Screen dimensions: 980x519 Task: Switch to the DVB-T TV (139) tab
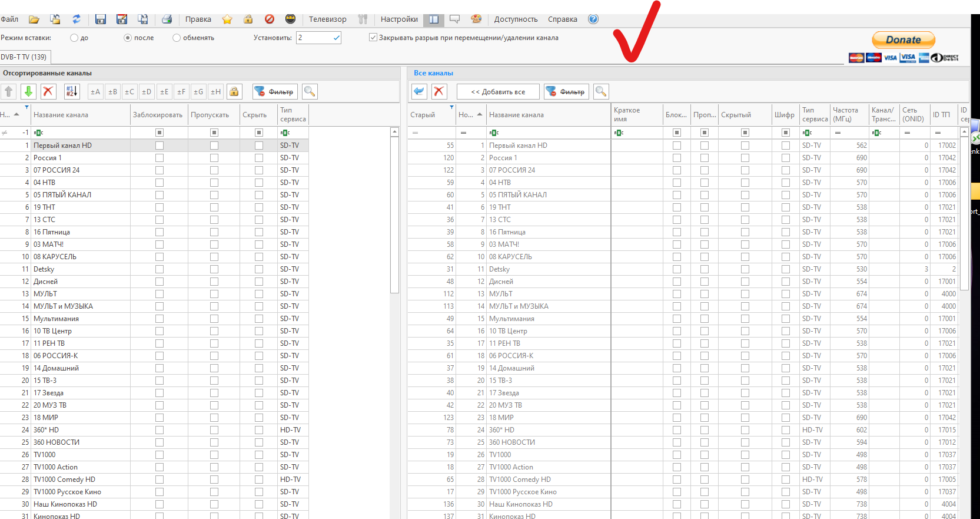pos(24,57)
